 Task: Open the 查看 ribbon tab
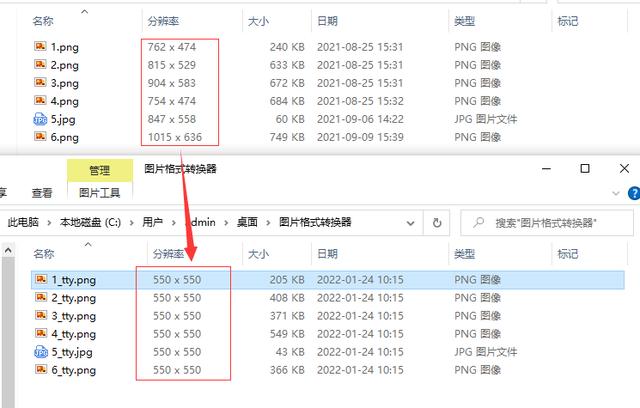[x=42, y=193]
